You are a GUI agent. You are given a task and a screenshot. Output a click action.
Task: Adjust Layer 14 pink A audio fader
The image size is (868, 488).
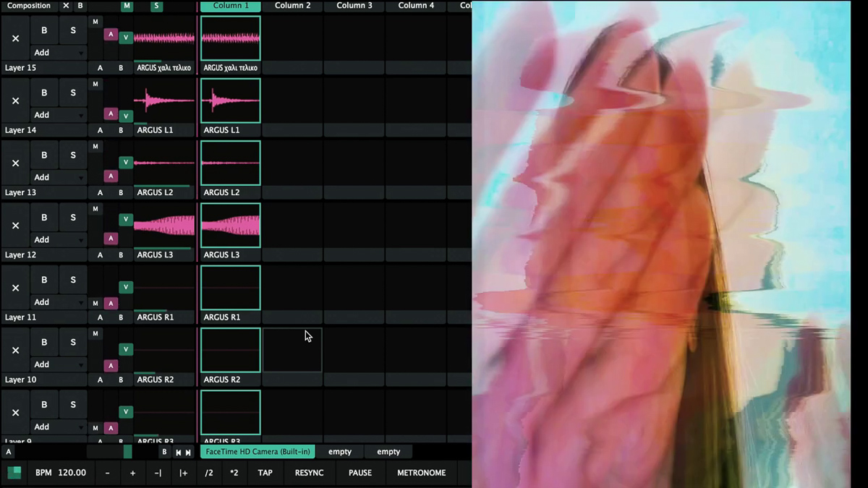tap(111, 114)
